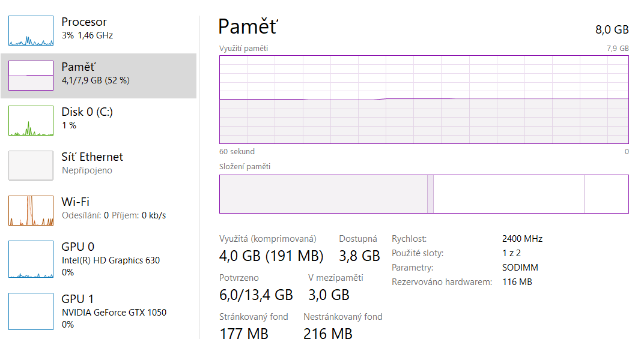Click the standby section of memory composition bar
The width and height of the screenshot is (644, 339).
point(508,194)
